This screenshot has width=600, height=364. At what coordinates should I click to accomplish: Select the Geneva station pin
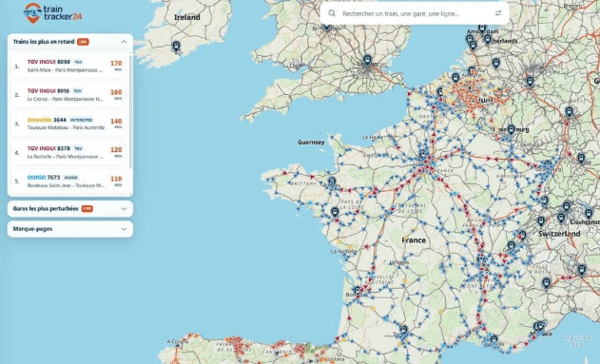tap(512, 245)
